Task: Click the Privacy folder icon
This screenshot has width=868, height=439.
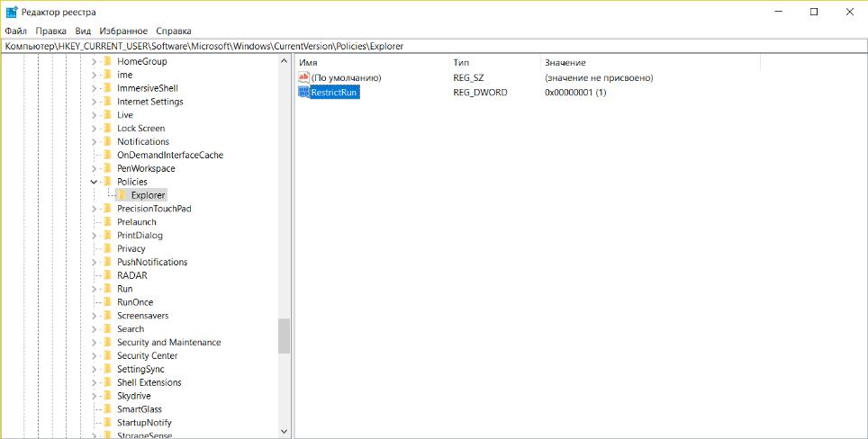Action: (107, 249)
